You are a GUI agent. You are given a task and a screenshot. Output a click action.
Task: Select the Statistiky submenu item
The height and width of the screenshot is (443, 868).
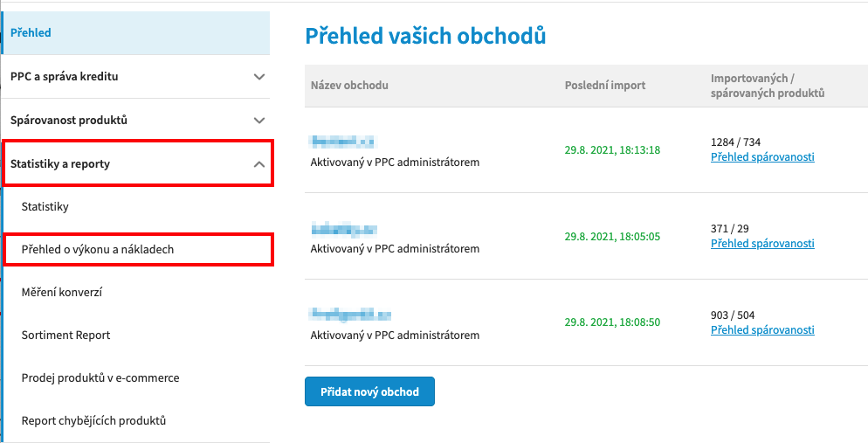pyautogui.click(x=45, y=206)
